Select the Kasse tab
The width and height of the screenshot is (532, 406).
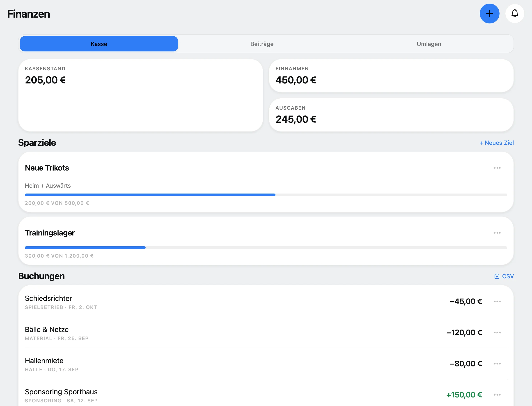coord(99,44)
